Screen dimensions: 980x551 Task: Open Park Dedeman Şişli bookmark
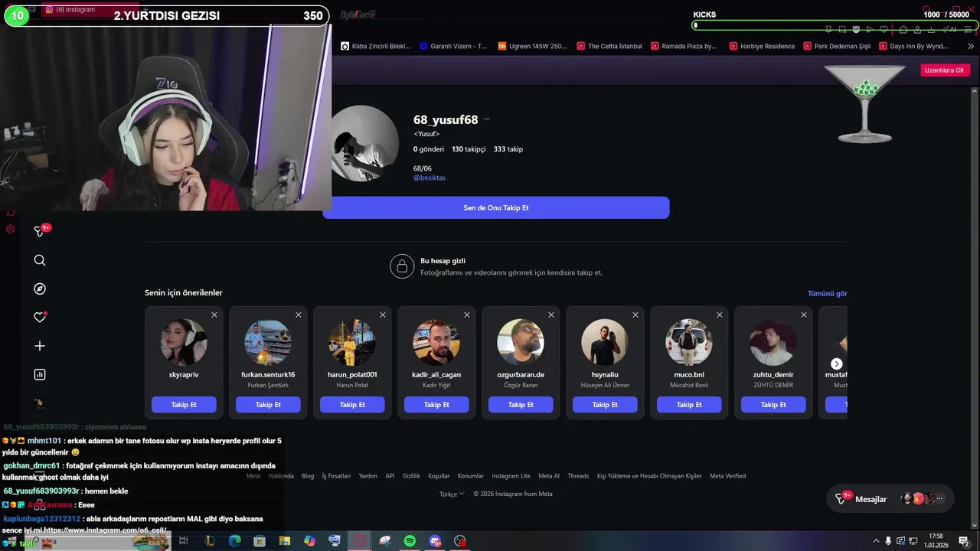(x=837, y=46)
